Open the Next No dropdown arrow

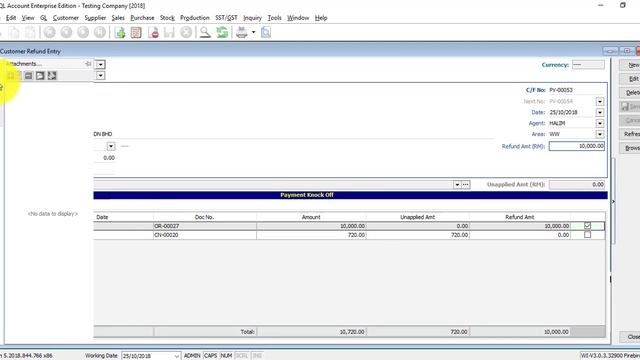tap(600, 101)
